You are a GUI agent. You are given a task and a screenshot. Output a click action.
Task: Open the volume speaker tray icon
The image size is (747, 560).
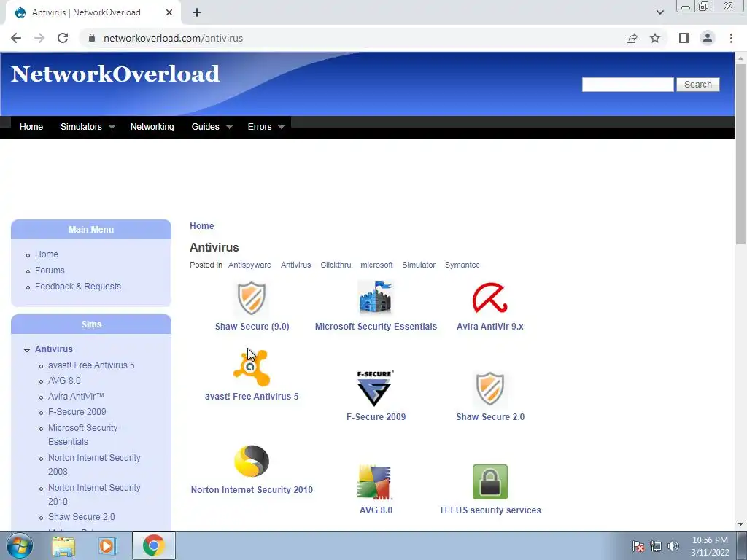[x=673, y=546]
